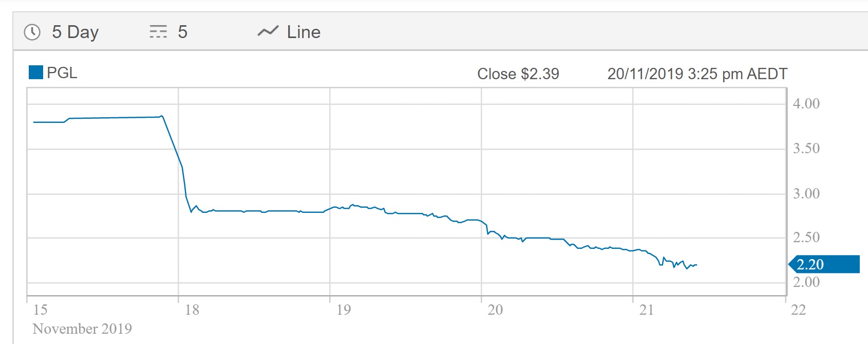This screenshot has width=868, height=344.
Task: Click the interval lines icon
Action: click(x=158, y=32)
